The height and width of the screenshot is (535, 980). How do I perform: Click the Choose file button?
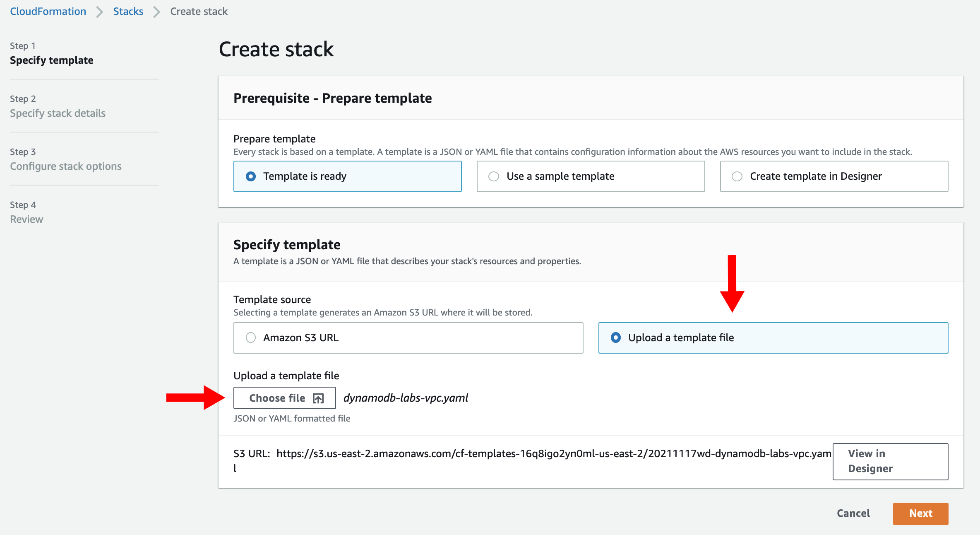pos(285,398)
